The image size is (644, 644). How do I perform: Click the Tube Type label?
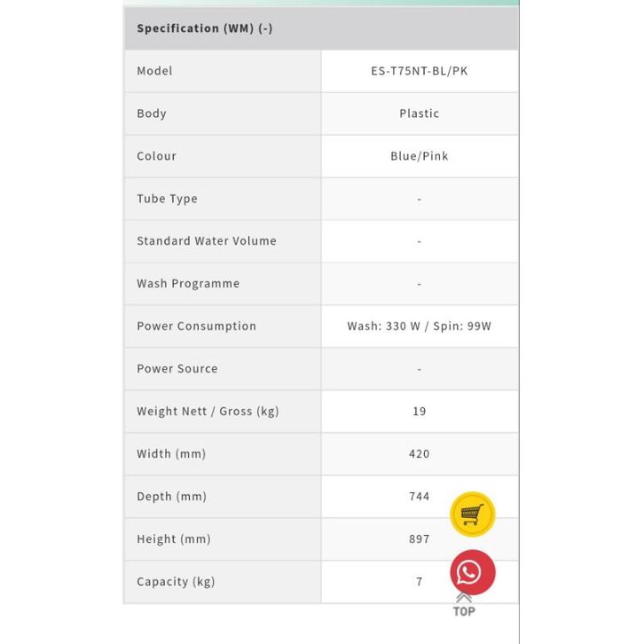pos(168,199)
